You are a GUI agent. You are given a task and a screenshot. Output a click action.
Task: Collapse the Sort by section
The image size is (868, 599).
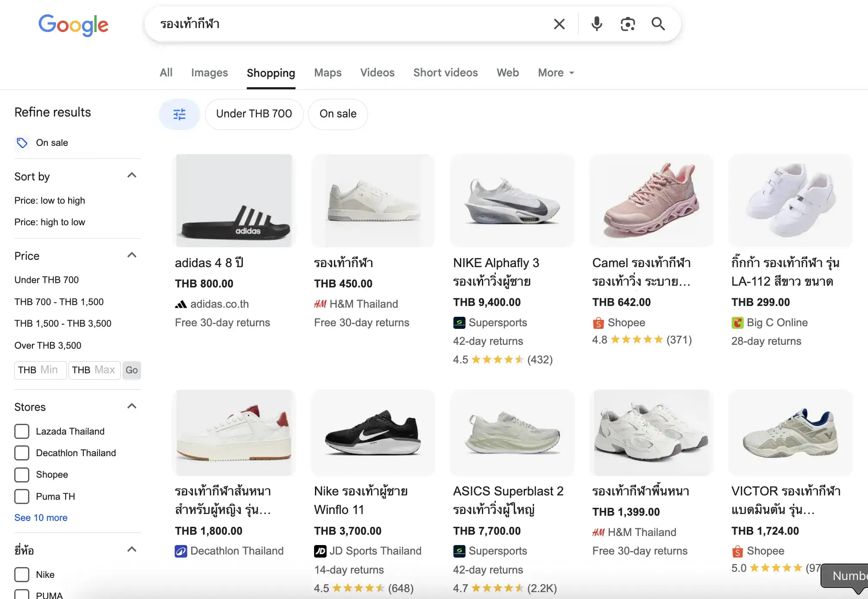pos(132,175)
